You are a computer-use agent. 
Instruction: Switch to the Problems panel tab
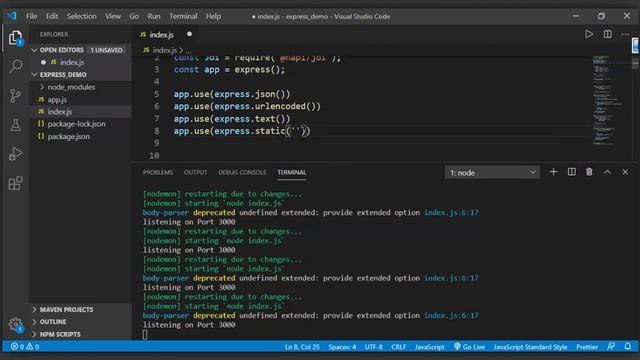(158, 173)
